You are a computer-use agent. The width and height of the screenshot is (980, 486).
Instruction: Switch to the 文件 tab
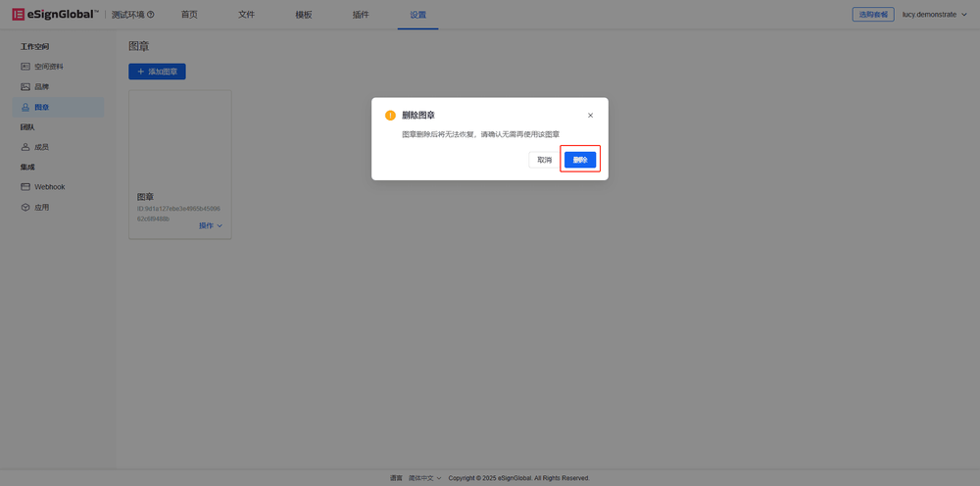(x=246, y=15)
